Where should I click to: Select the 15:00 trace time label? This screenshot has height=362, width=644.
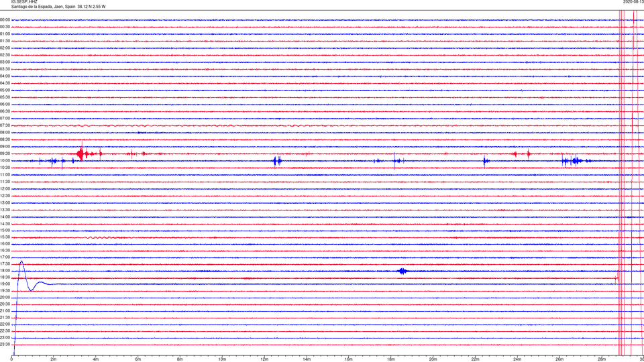[x=5, y=230]
